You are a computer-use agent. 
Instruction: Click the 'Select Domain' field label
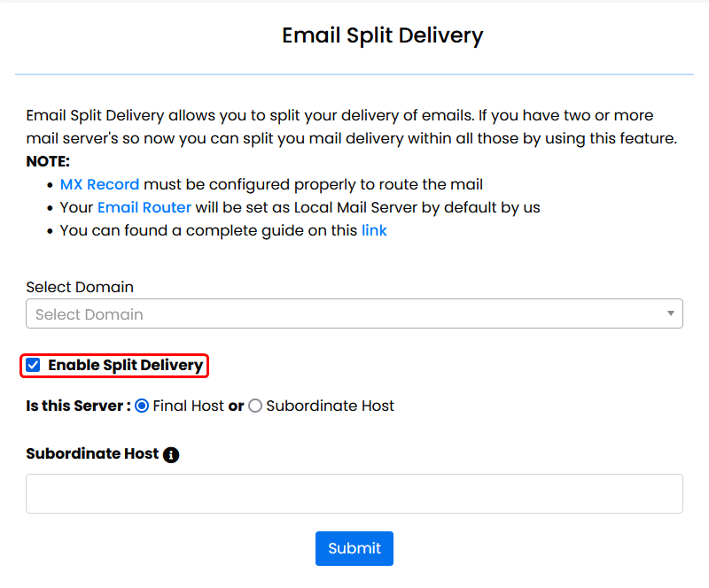click(x=80, y=287)
